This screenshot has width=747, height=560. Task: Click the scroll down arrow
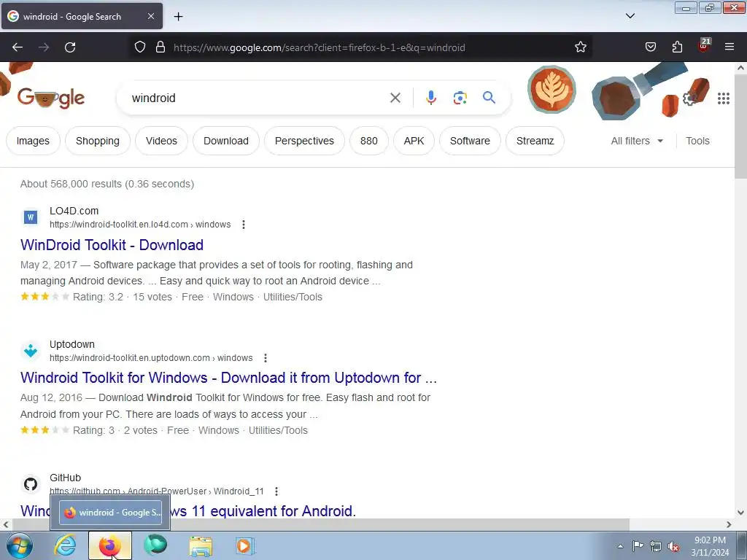click(x=740, y=513)
